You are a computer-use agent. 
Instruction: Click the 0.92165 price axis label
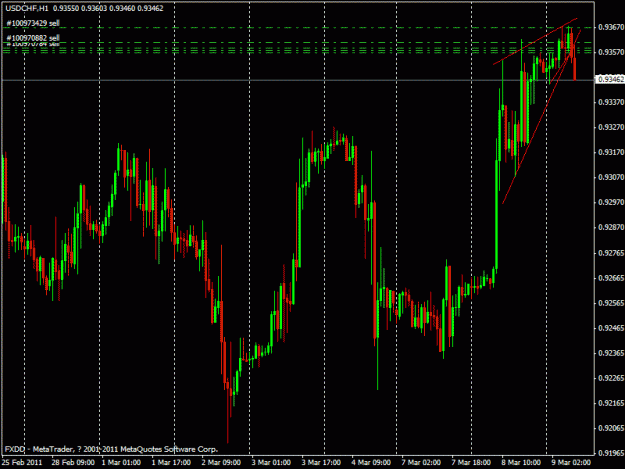(611, 403)
